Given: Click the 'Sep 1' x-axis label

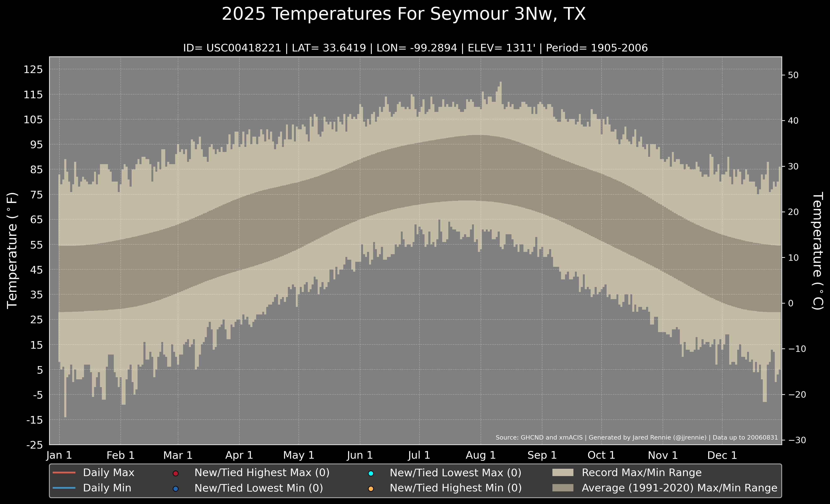Looking at the screenshot, I should pos(542,456).
